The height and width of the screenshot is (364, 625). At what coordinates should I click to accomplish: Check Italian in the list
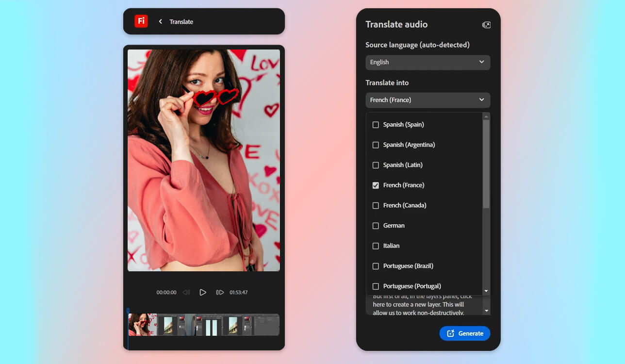click(x=376, y=246)
